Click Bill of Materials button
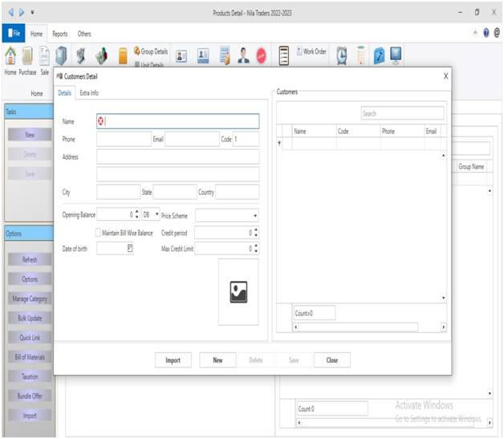The height and width of the screenshot is (439, 504). [x=30, y=356]
